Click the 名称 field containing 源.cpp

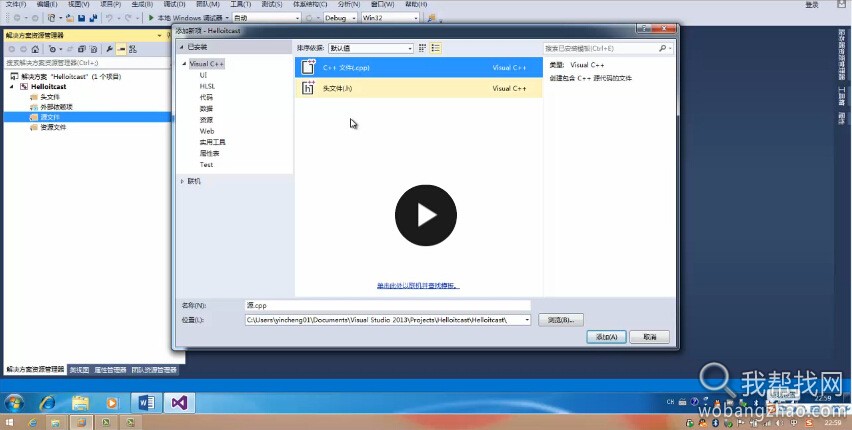click(x=388, y=306)
